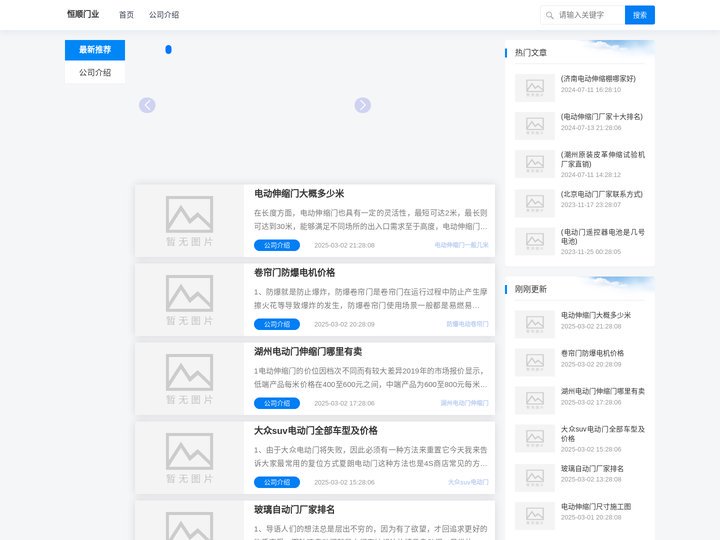Click summary text starting 在长度方面
The width and height of the screenshot is (720, 540).
(371, 219)
